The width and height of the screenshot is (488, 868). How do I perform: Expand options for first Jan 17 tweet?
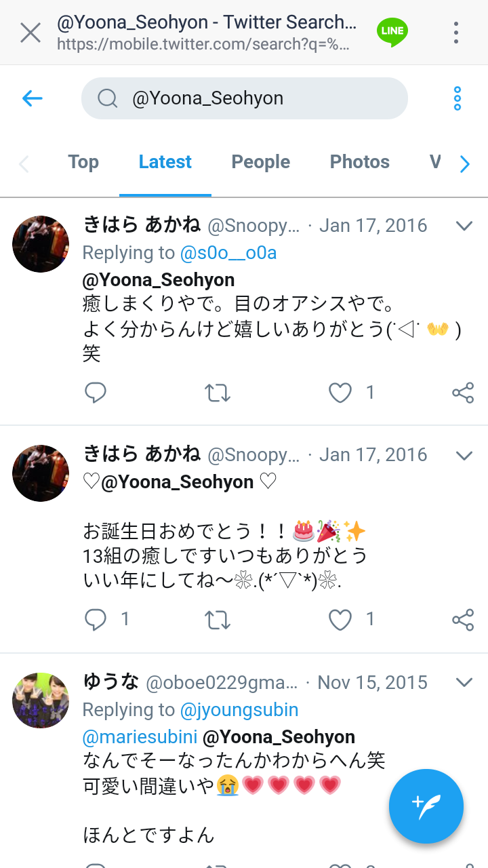point(464,226)
